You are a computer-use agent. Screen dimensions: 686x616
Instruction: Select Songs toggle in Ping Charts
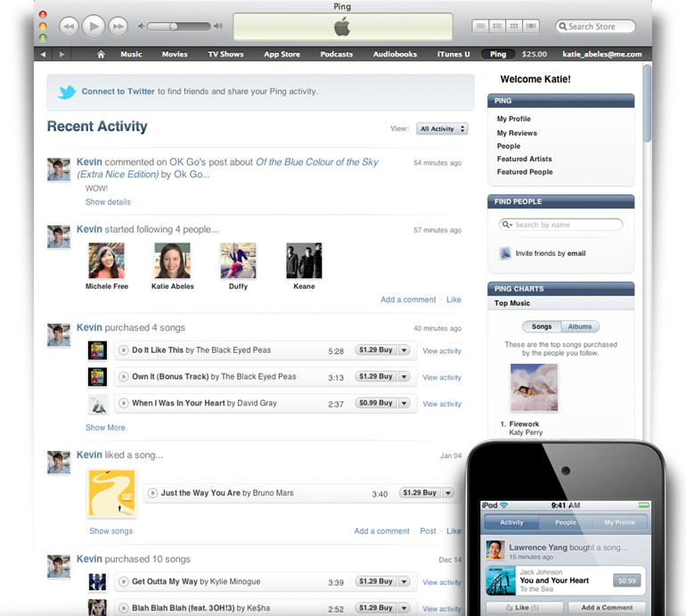542,326
